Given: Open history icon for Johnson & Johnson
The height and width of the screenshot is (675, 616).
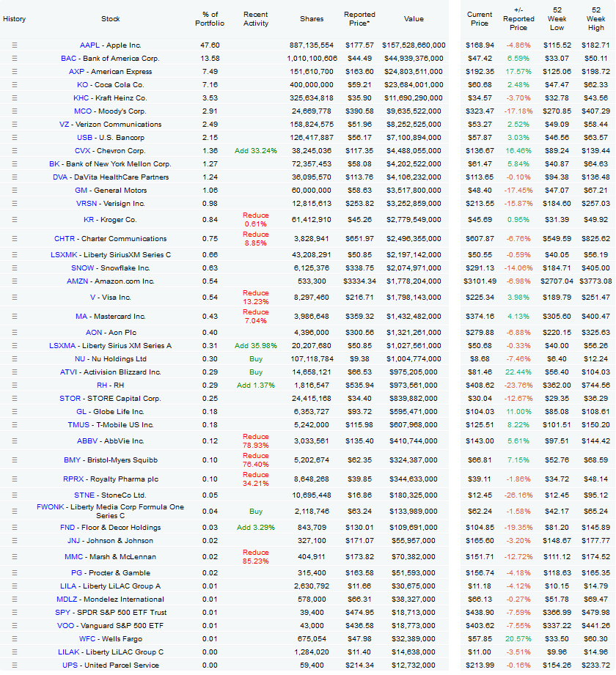Looking at the screenshot, I should click(x=14, y=541).
